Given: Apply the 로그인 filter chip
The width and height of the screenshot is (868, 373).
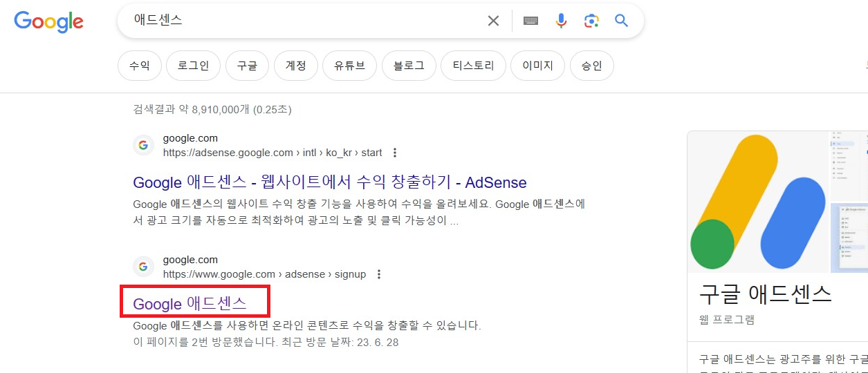Looking at the screenshot, I should coord(193,66).
